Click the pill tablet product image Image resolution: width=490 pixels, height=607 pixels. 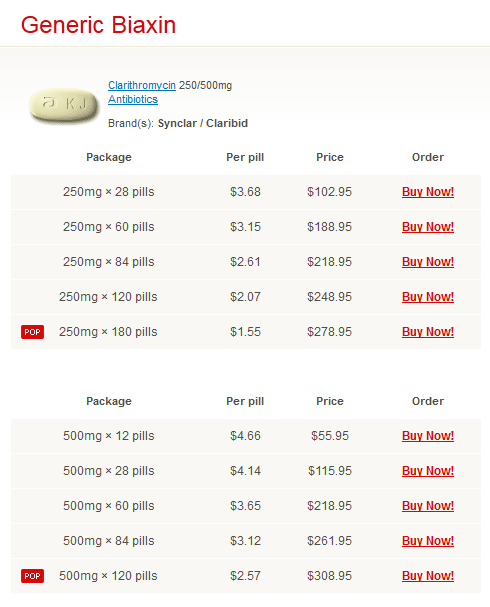pos(64,105)
